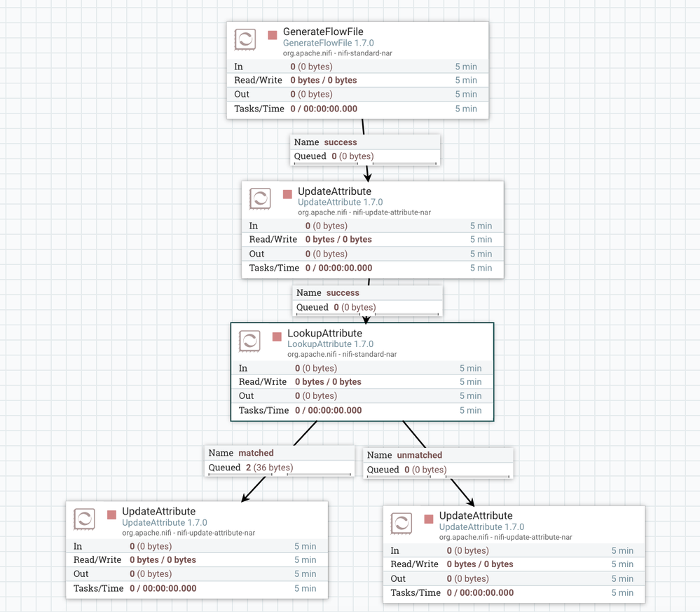Click the In row of LookupAttribute
The image size is (700, 612).
(x=362, y=369)
